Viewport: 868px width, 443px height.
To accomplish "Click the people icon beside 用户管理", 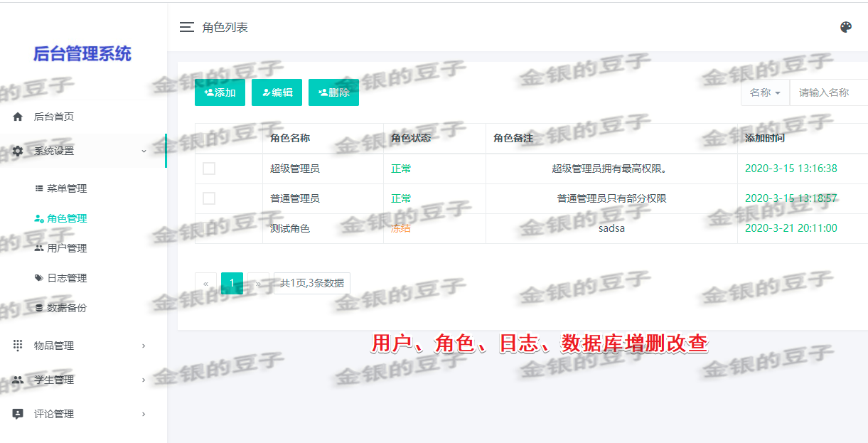I will click(39, 248).
